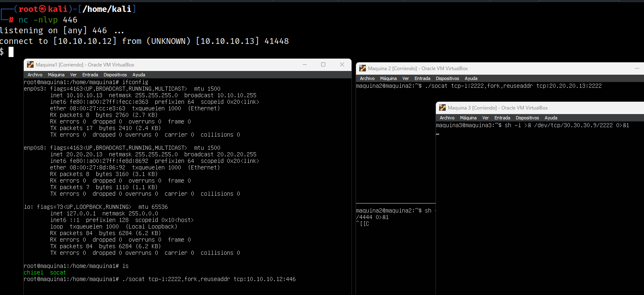Image resolution: width=644 pixels, height=295 pixels.
Task: Click the 'loop txqueuelen 1000 (Local Loopback)' line
Action: 114,226
